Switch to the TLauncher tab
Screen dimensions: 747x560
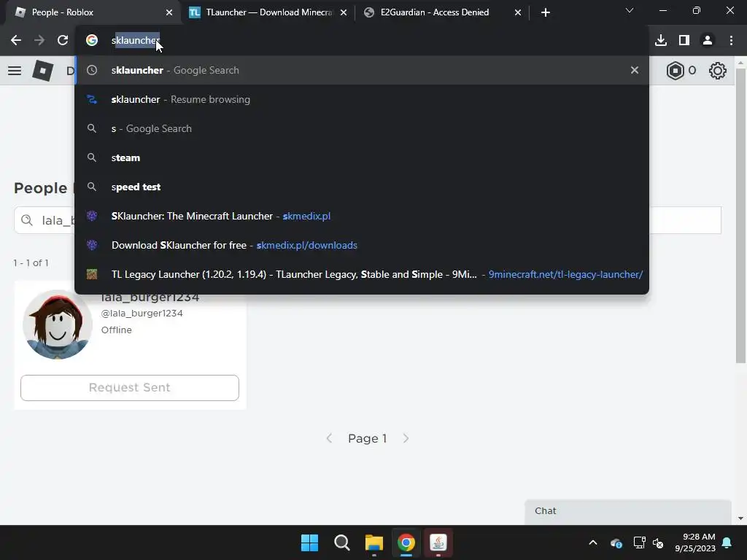pyautogui.click(x=268, y=12)
